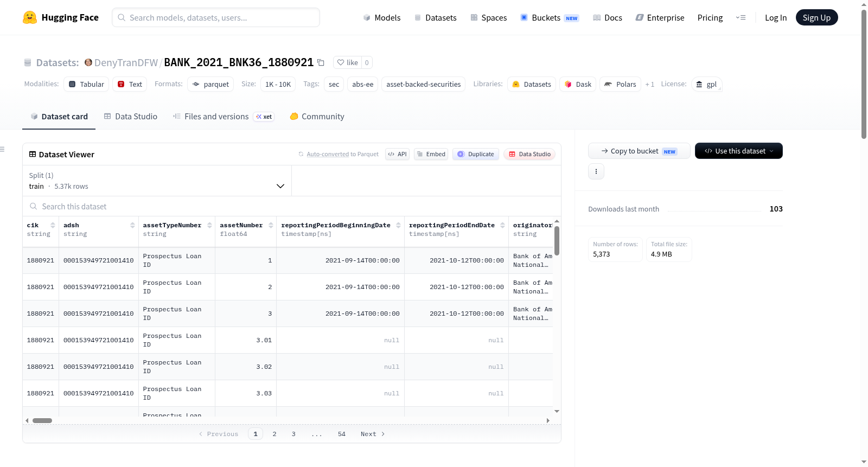Viewport: 868px width, 467px height.
Task: Sort the reportingPeriodBeginningDate column
Action: (398, 225)
